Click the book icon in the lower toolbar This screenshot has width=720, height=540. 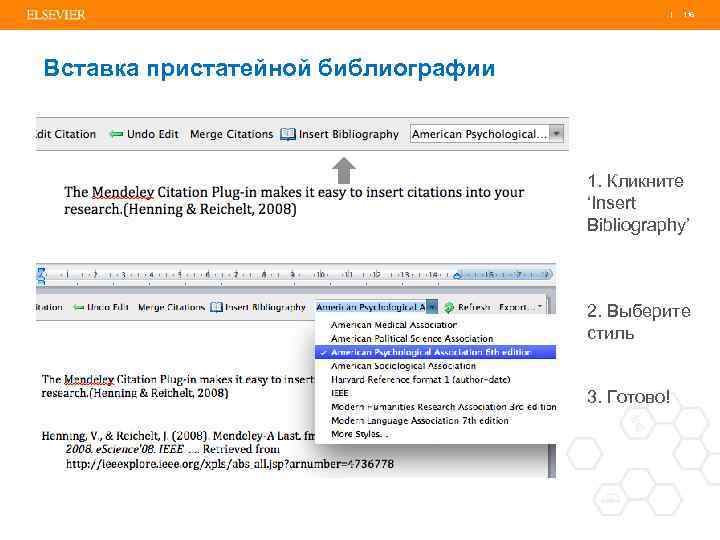216,307
